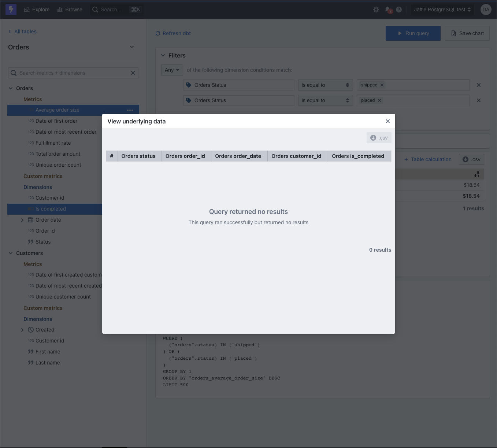This screenshot has height=448, width=497.
Task: Open options menu for Average order size metric
Action: pyautogui.click(x=130, y=110)
